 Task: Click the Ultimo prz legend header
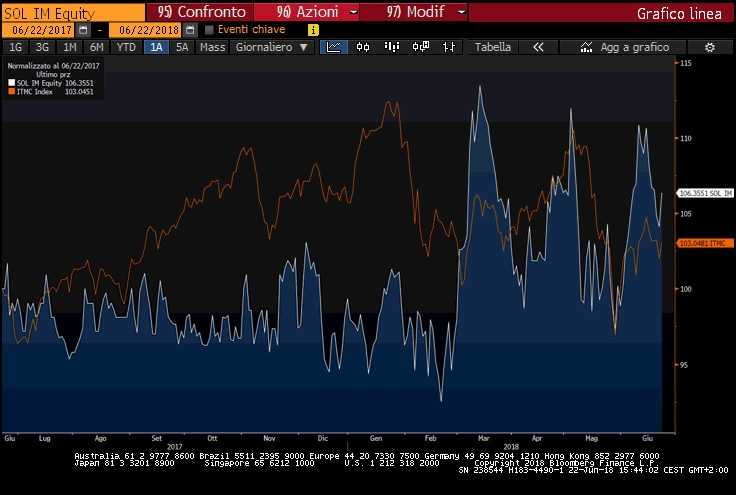(x=53, y=75)
